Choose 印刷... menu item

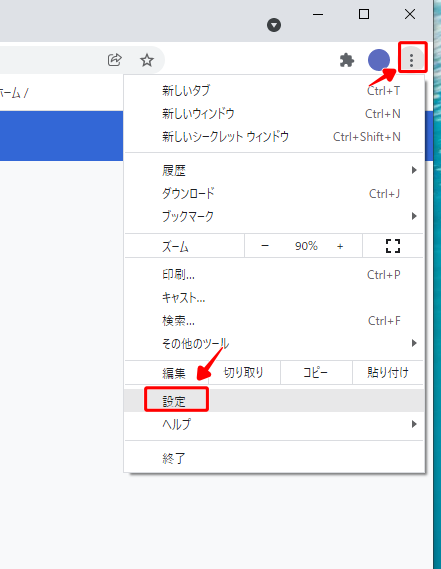point(274,275)
